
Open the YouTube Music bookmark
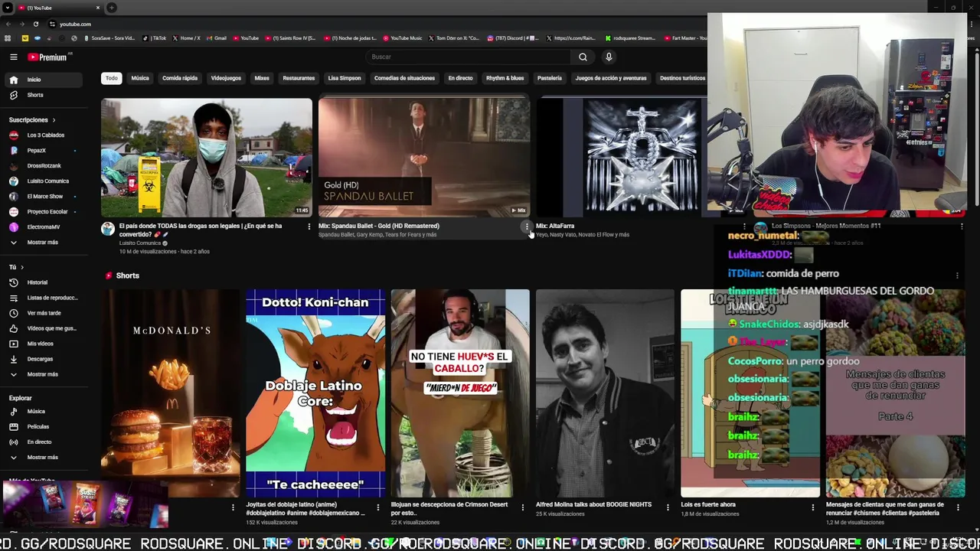(x=402, y=38)
